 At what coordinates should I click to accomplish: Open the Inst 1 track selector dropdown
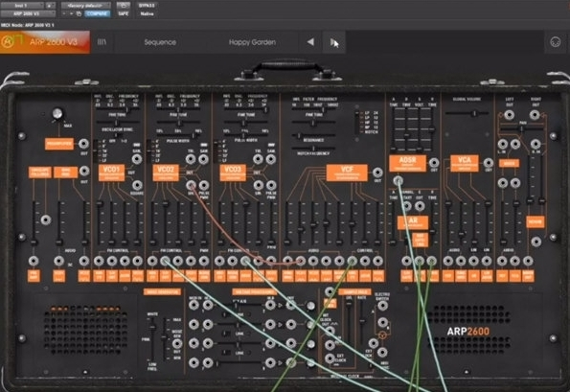22,6
